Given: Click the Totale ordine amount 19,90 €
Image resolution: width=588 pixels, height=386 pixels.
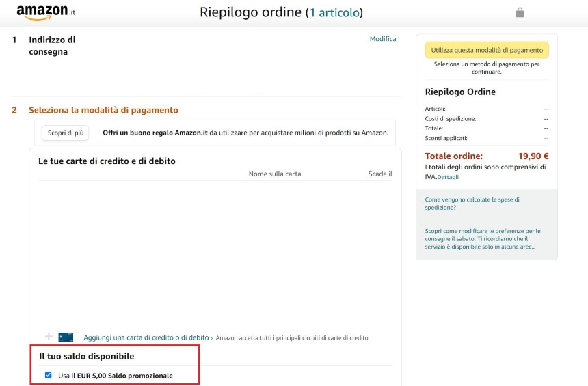Looking at the screenshot, I should point(533,156).
